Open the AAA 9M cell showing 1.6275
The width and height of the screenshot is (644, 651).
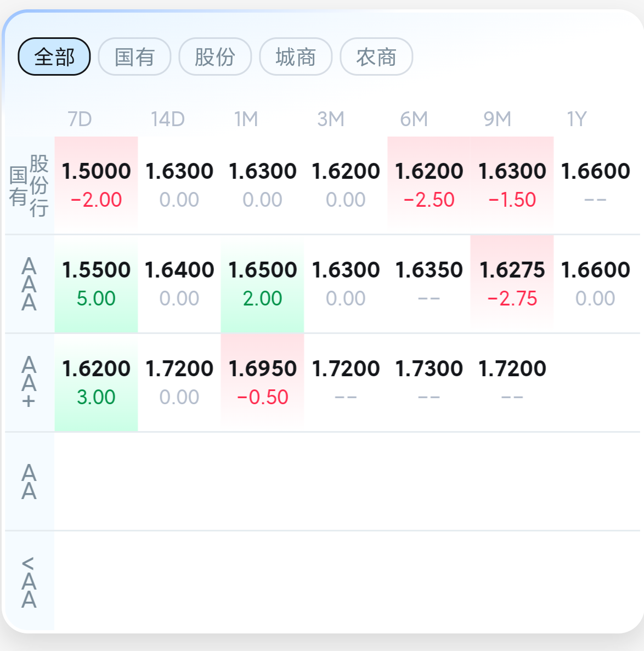pyautogui.click(x=512, y=284)
